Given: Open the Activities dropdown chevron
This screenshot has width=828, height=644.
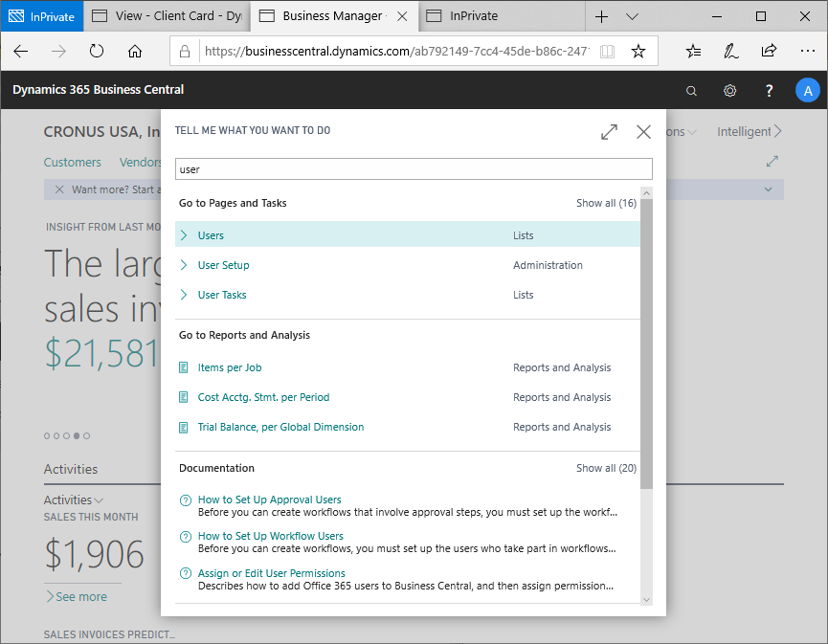Looking at the screenshot, I should pos(99,500).
